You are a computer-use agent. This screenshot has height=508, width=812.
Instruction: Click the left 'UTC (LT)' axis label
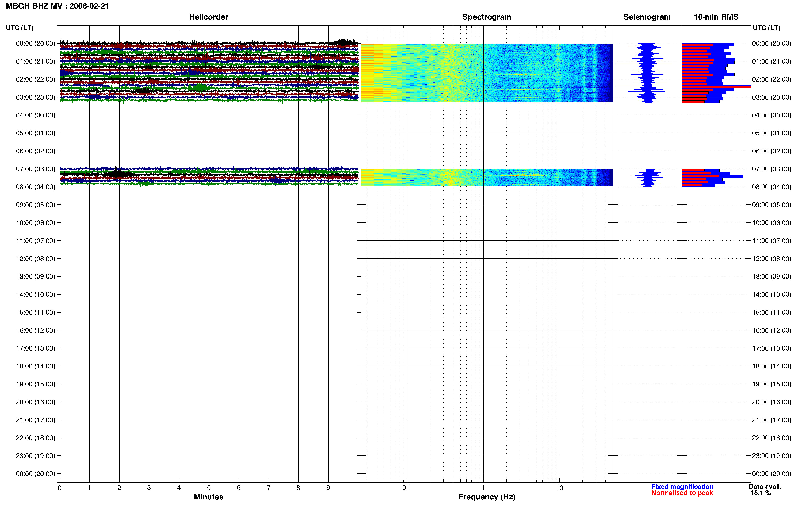[20, 28]
